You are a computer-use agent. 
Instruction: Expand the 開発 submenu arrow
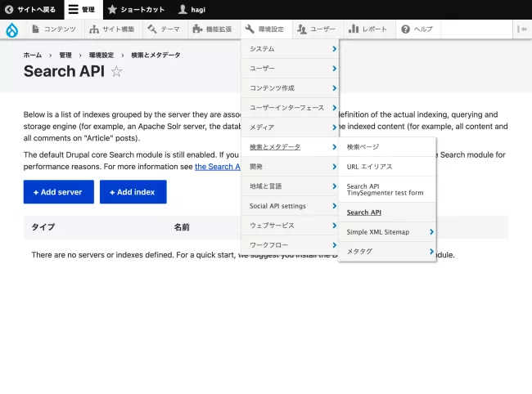tap(334, 167)
